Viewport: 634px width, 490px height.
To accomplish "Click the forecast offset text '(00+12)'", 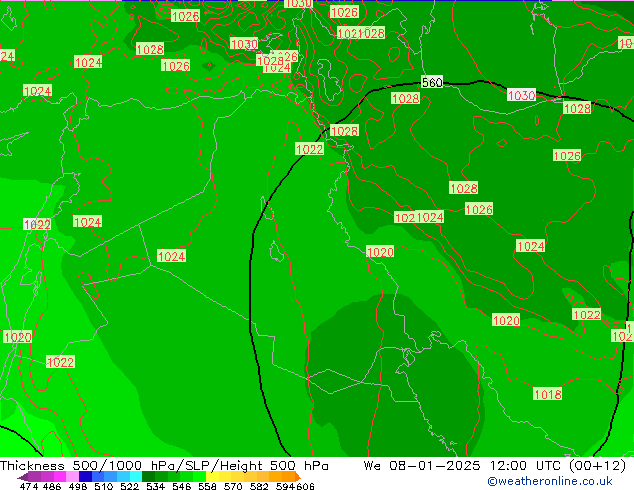I will click(x=598, y=466).
